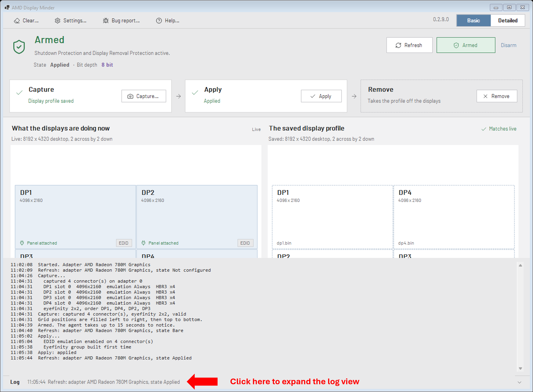Click the version number 0.2.9.0

point(441,19)
